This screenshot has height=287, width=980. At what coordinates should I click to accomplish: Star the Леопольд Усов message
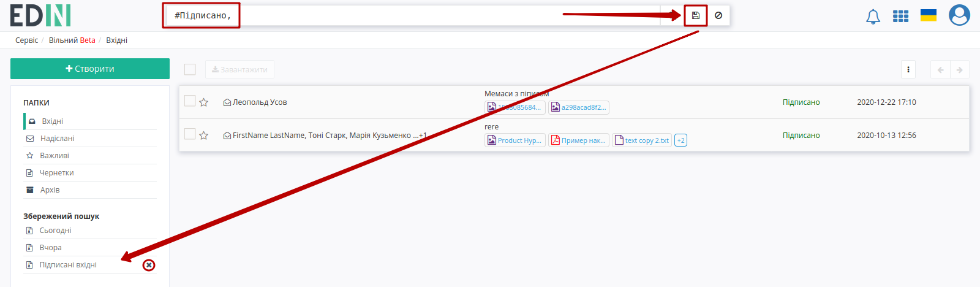point(204,102)
